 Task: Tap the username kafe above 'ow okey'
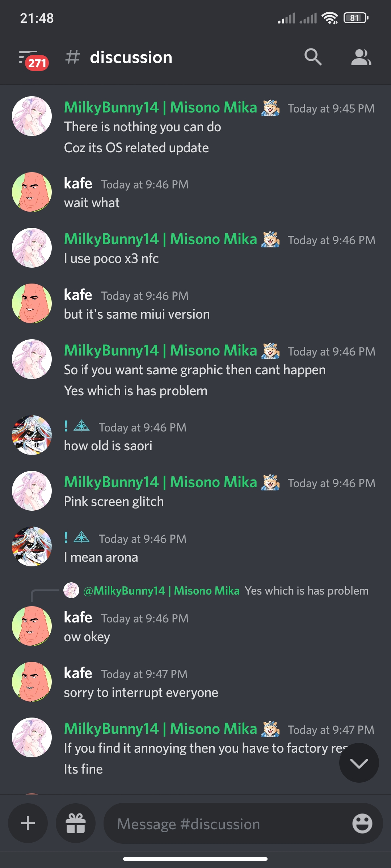point(78,617)
